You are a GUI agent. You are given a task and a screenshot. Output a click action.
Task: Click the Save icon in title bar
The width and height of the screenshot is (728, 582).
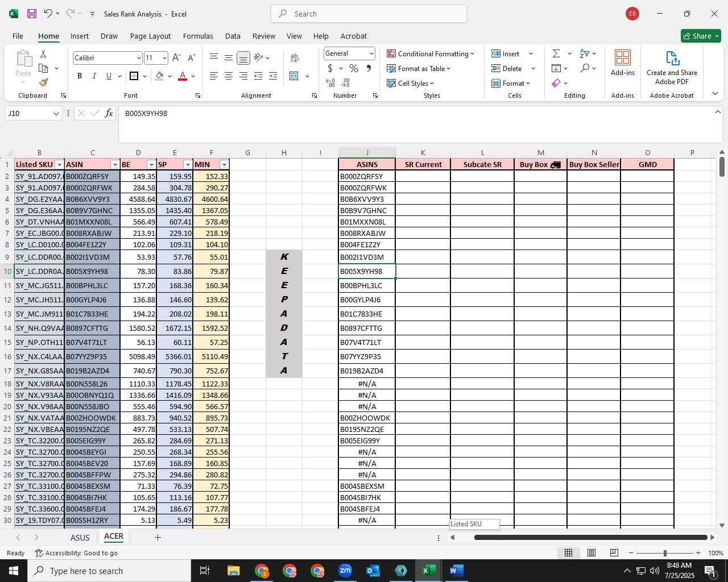coord(32,14)
